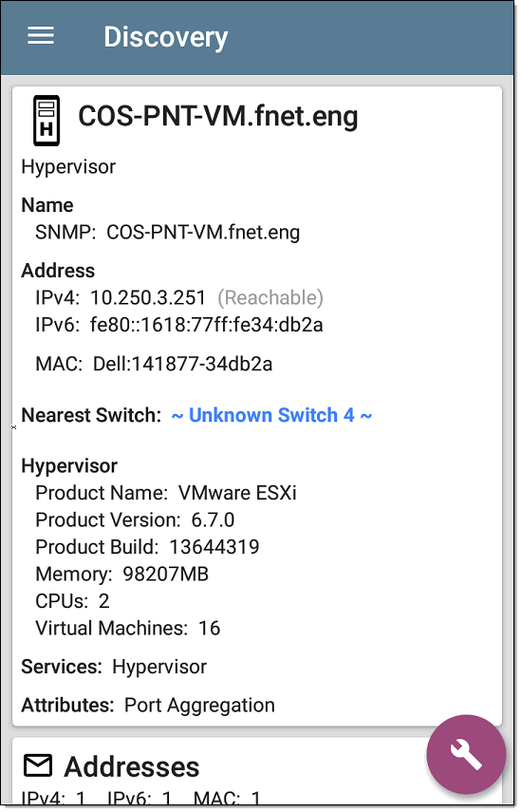Tap the wrench floating action button
The height and width of the screenshot is (812, 521).
tap(466, 755)
